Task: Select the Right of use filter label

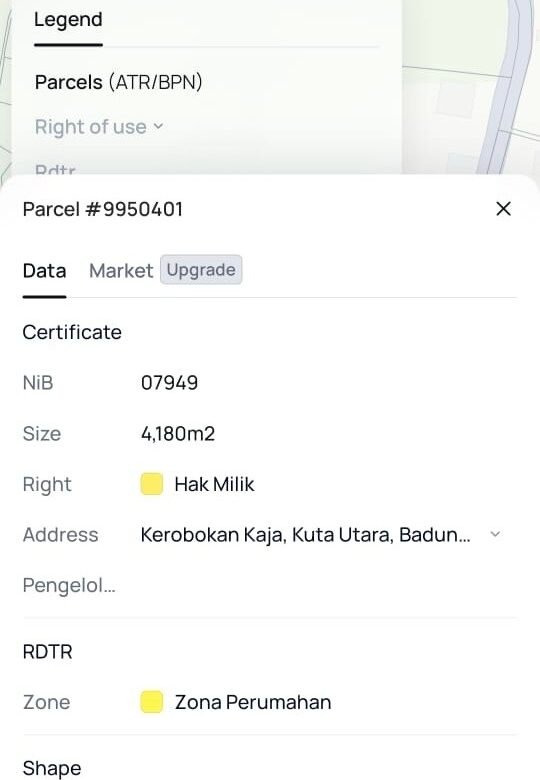Action: pyautogui.click(x=90, y=127)
